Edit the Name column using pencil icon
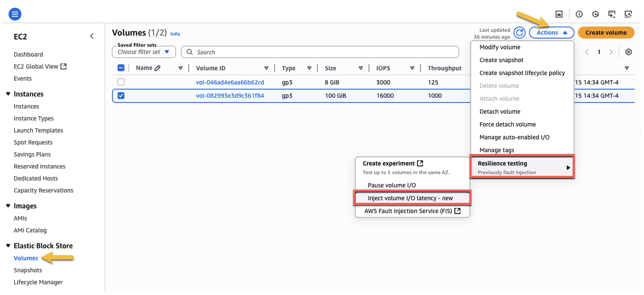 pyautogui.click(x=158, y=68)
